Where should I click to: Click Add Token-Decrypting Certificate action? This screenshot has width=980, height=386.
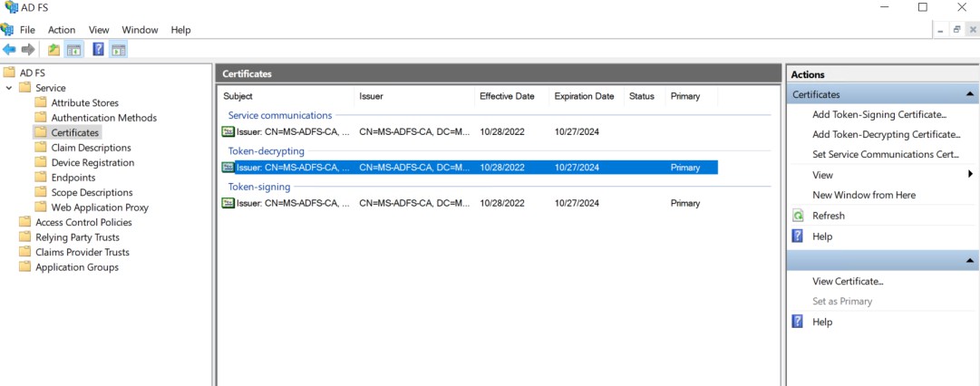(887, 134)
